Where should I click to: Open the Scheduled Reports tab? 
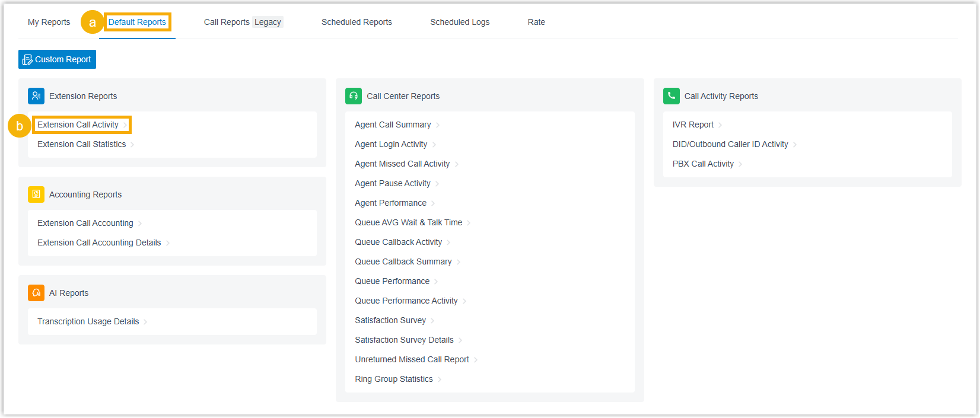[x=357, y=23]
